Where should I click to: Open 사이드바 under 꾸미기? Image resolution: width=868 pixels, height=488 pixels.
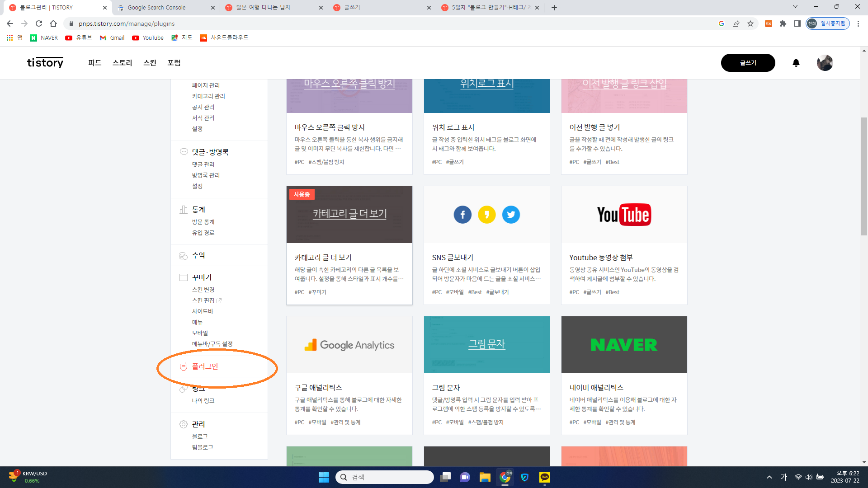pos(203,311)
